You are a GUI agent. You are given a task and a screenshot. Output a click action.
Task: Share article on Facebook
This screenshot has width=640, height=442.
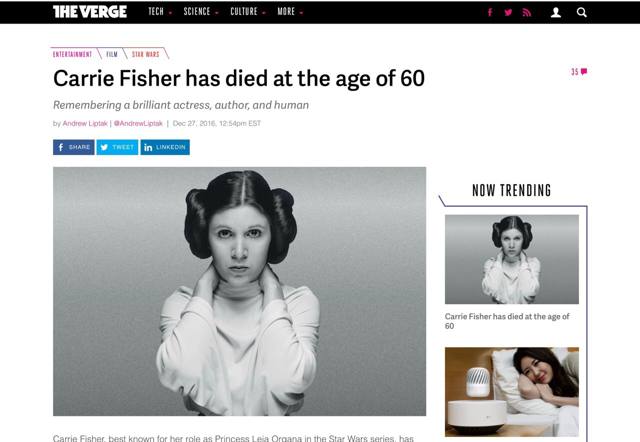(x=73, y=147)
